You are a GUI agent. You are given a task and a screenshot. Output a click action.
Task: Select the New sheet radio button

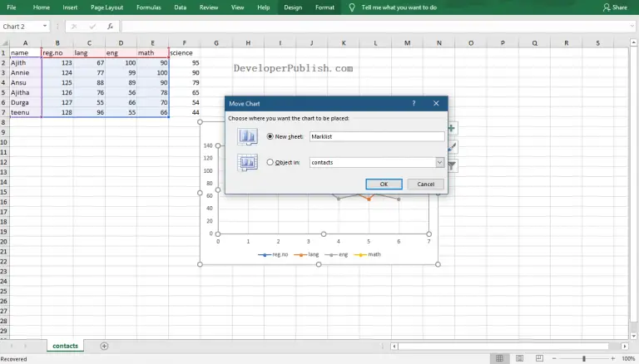[x=270, y=136]
